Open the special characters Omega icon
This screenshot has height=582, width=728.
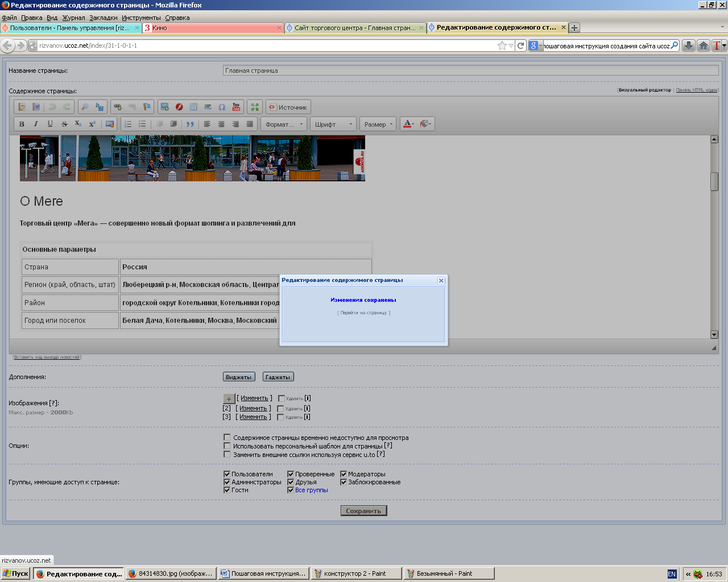tap(222, 107)
